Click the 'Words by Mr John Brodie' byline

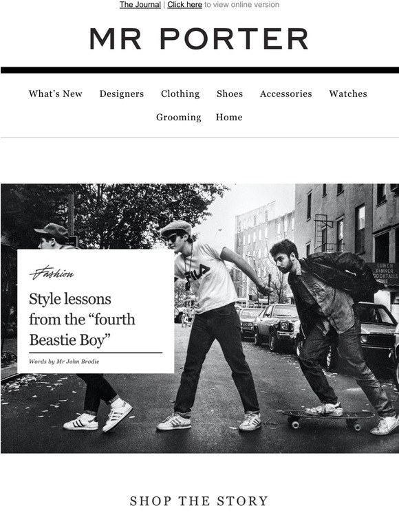[64, 362]
